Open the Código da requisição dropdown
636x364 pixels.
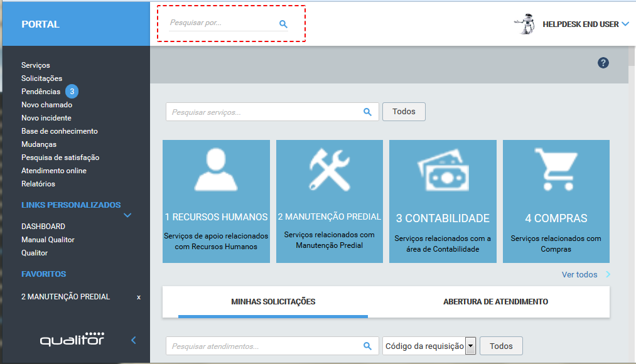click(470, 346)
